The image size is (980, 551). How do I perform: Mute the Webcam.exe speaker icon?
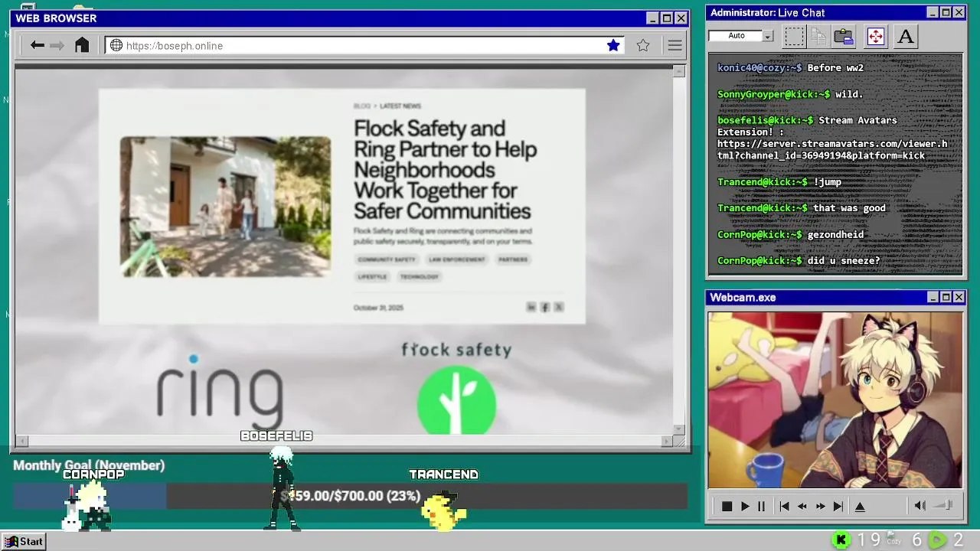click(x=920, y=505)
